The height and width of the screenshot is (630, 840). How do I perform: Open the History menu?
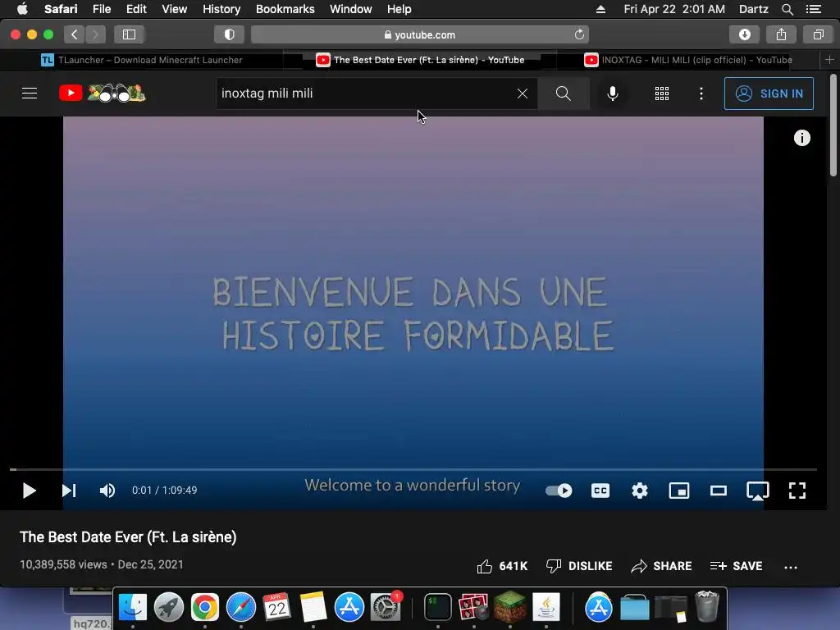pyautogui.click(x=221, y=9)
